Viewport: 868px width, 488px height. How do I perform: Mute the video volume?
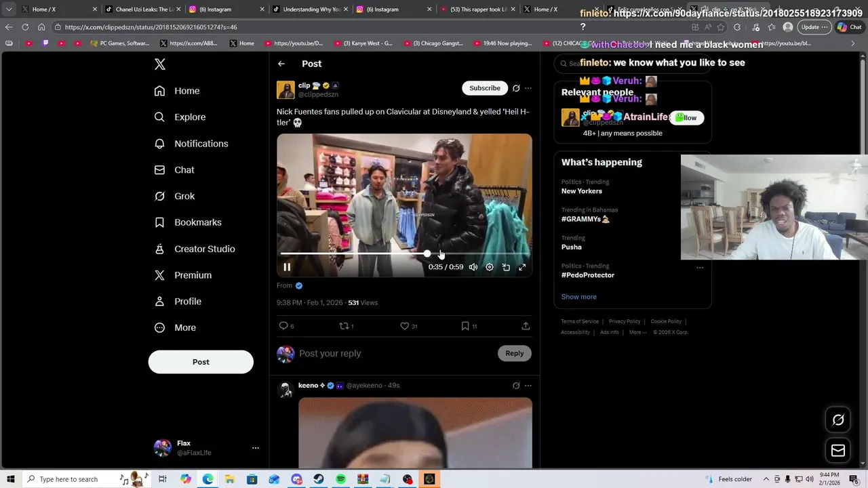click(473, 267)
